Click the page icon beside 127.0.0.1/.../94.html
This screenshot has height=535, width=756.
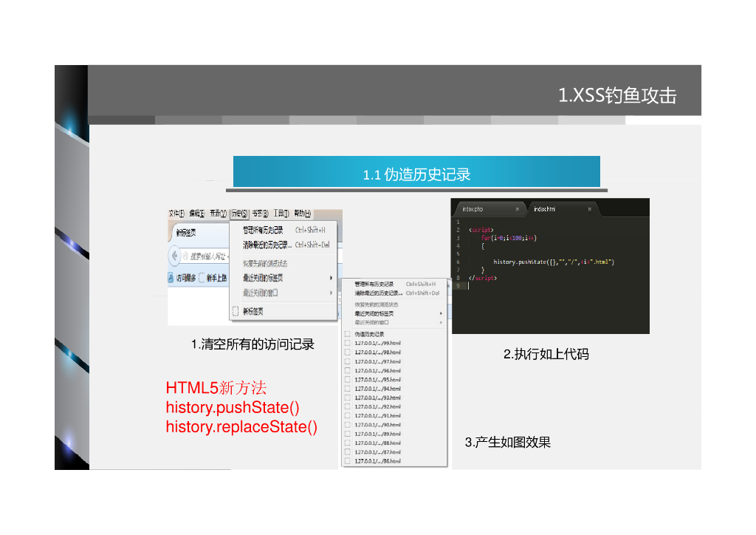(x=347, y=389)
